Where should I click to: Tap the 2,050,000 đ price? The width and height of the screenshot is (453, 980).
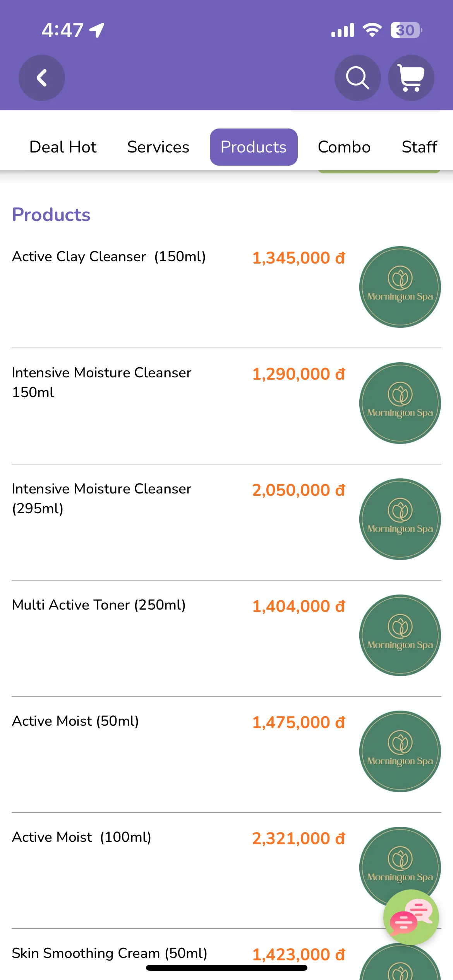coord(299,490)
